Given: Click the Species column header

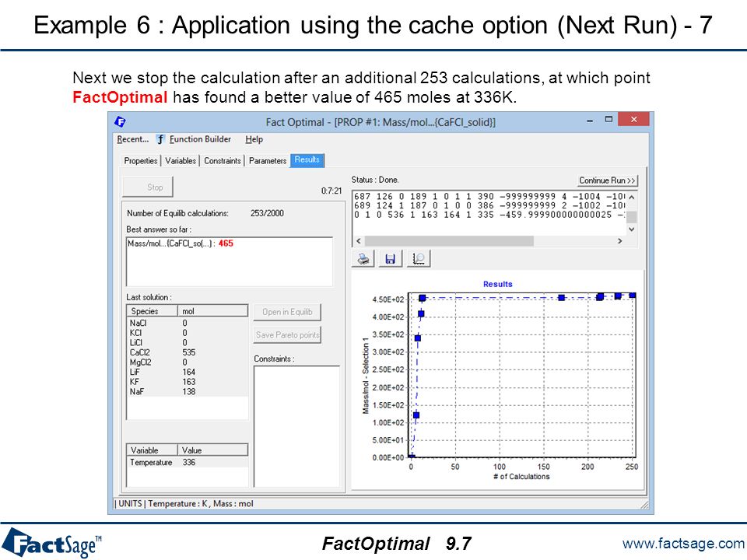Looking at the screenshot, I should pyautogui.click(x=153, y=311).
